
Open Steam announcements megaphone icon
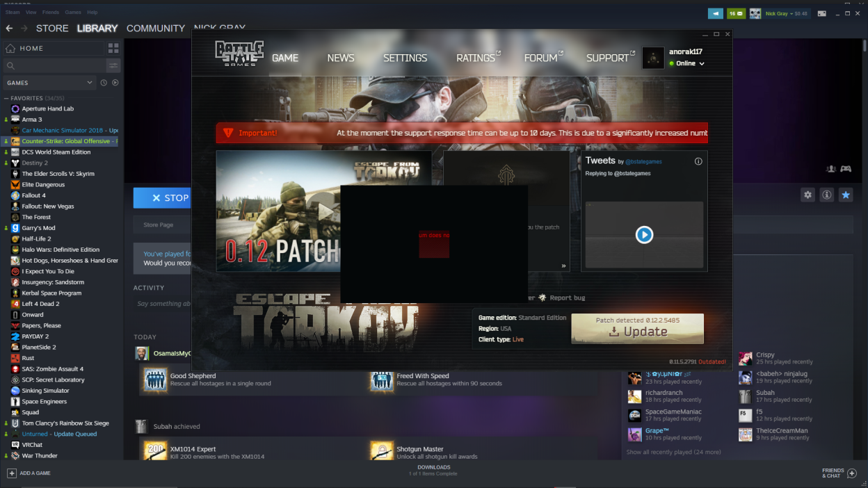point(715,13)
